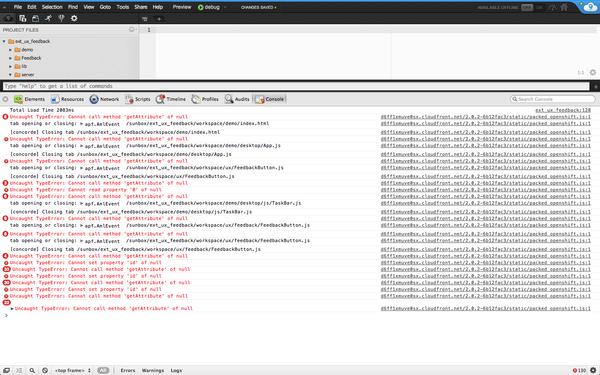
Task: Focus the Search Console field
Action: [553, 99]
